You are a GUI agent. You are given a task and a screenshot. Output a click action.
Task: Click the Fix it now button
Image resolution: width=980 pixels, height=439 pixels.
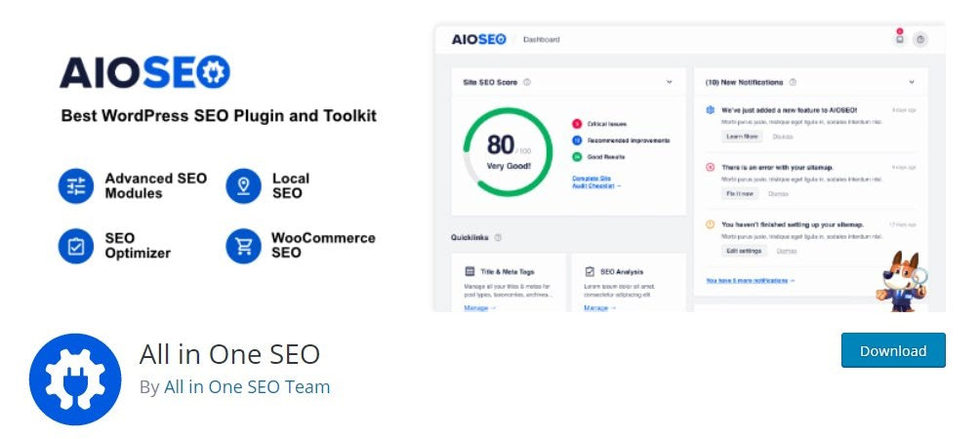pyautogui.click(x=740, y=193)
